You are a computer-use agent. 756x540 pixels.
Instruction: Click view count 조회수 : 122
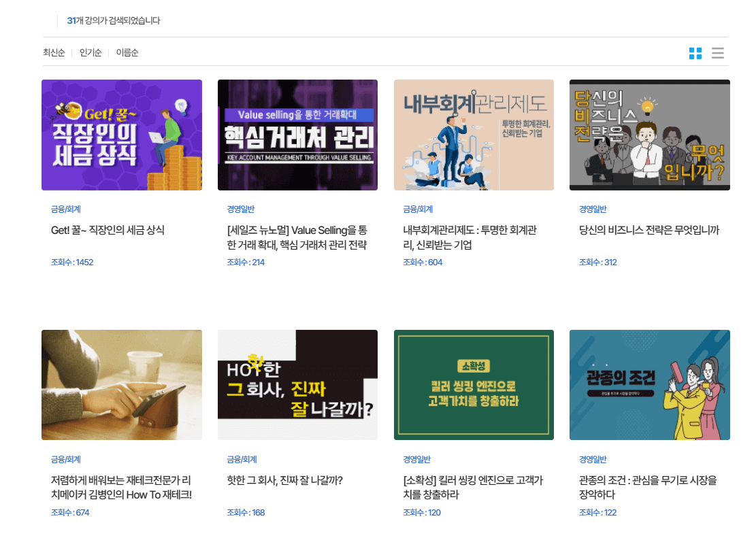pyautogui.click(x=598, y=513)
